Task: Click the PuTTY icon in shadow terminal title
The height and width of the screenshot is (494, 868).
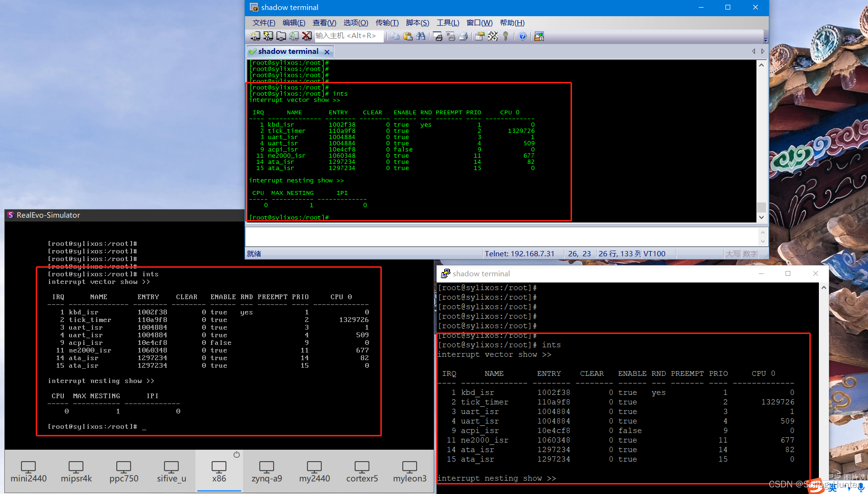Action: [x=445, y=273]
